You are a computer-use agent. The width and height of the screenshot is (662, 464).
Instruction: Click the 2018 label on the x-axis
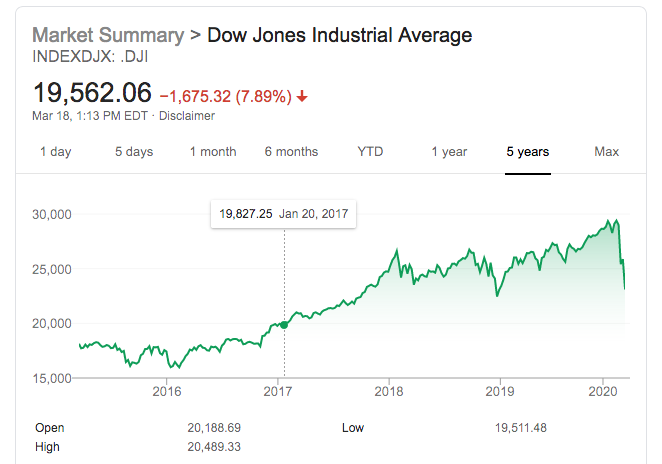point(388,390)
